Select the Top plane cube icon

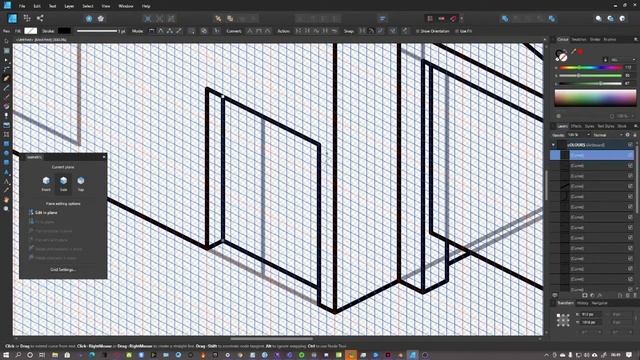tap(81, 181)
